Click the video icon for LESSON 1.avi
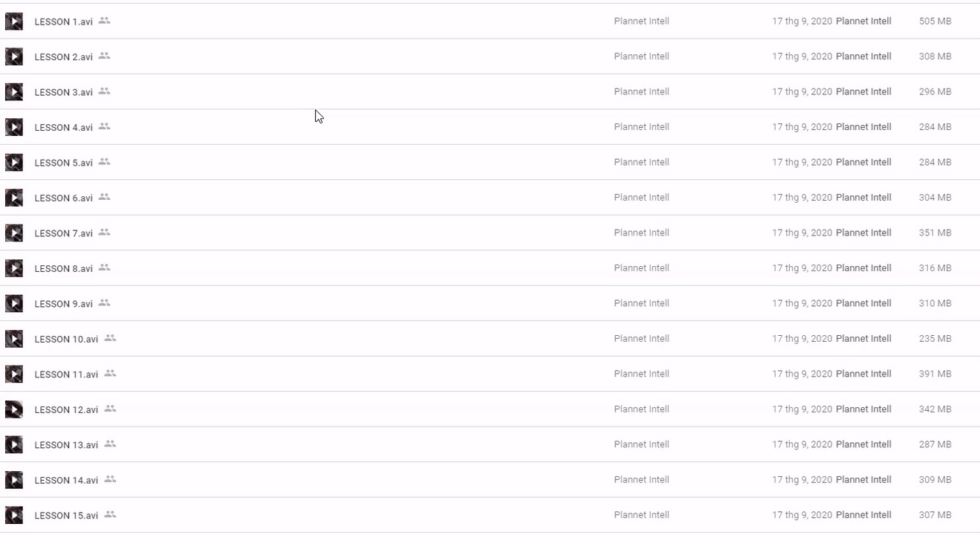Viewport: 980px width, 535px height. coord(14,22)
